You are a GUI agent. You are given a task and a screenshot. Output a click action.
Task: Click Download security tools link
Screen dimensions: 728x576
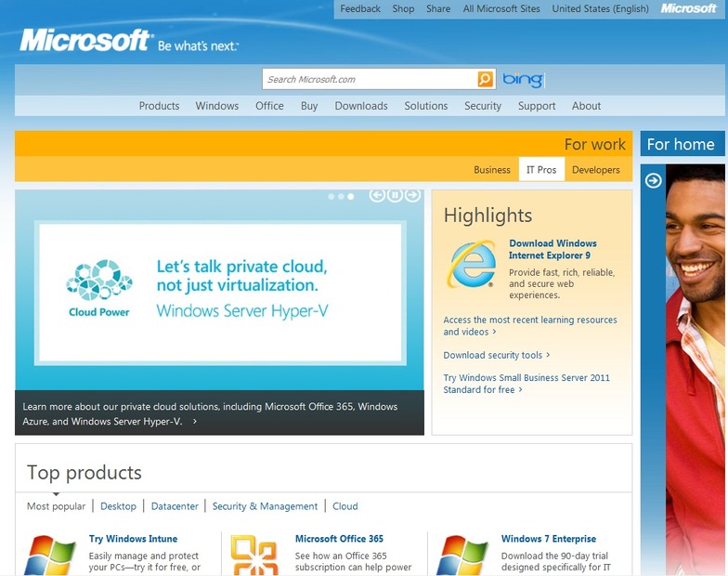click(496, 355)
